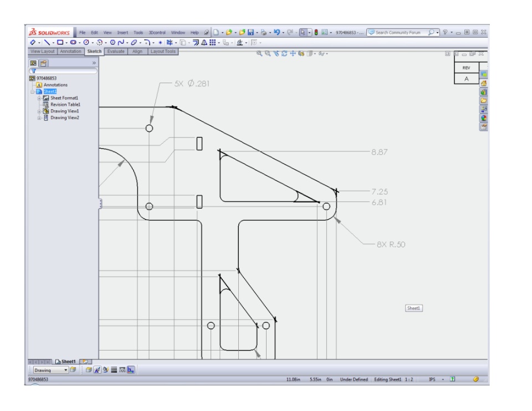Click the Zoom to Area icon
532x411 pixels.
pyautogui.click(x=268, y=53)
